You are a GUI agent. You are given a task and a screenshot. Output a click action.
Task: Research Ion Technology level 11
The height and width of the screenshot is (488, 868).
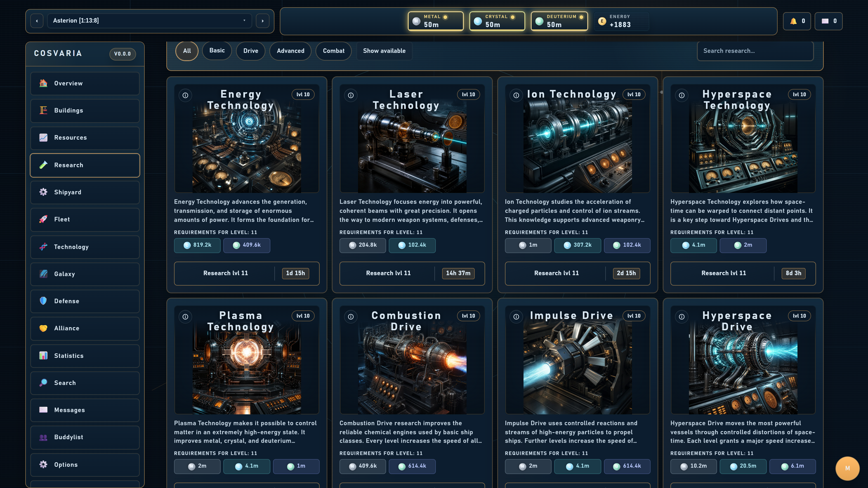pyautogui.click(x=578, y=273)
